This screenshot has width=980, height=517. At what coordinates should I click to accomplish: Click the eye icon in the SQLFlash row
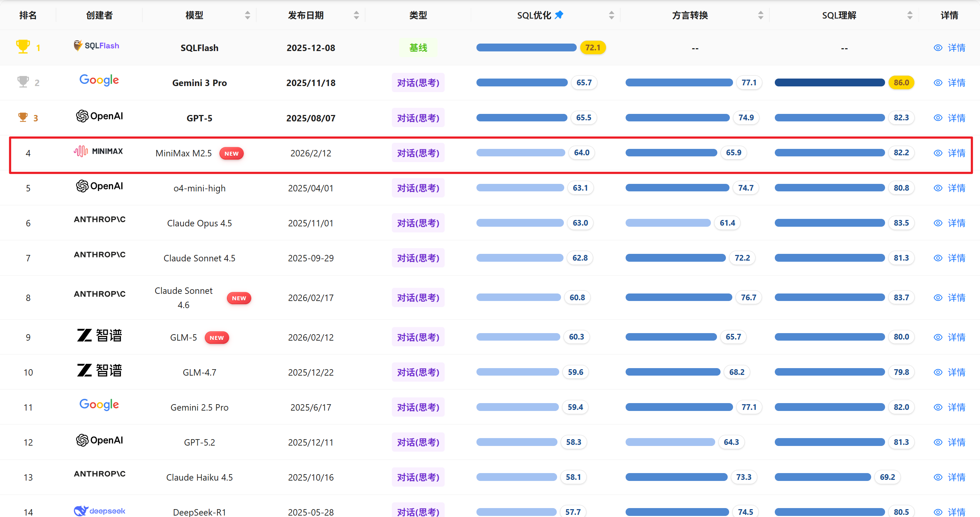click(938, 47)
